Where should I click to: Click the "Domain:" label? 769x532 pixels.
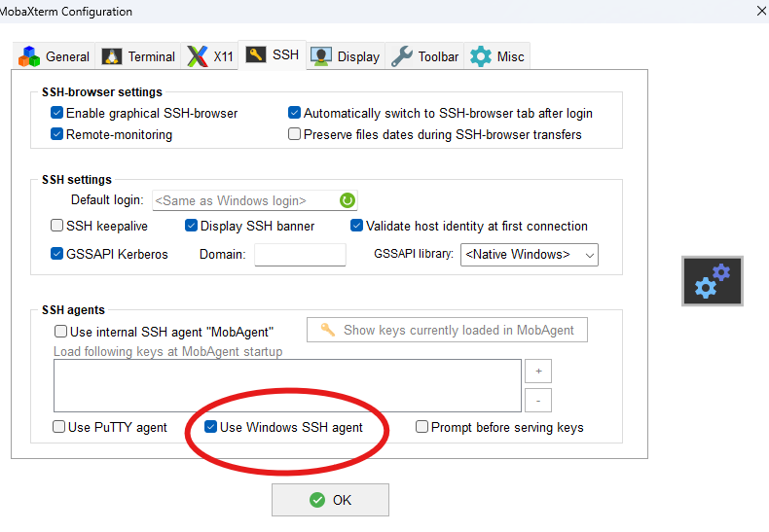click(x=222, y=254)
